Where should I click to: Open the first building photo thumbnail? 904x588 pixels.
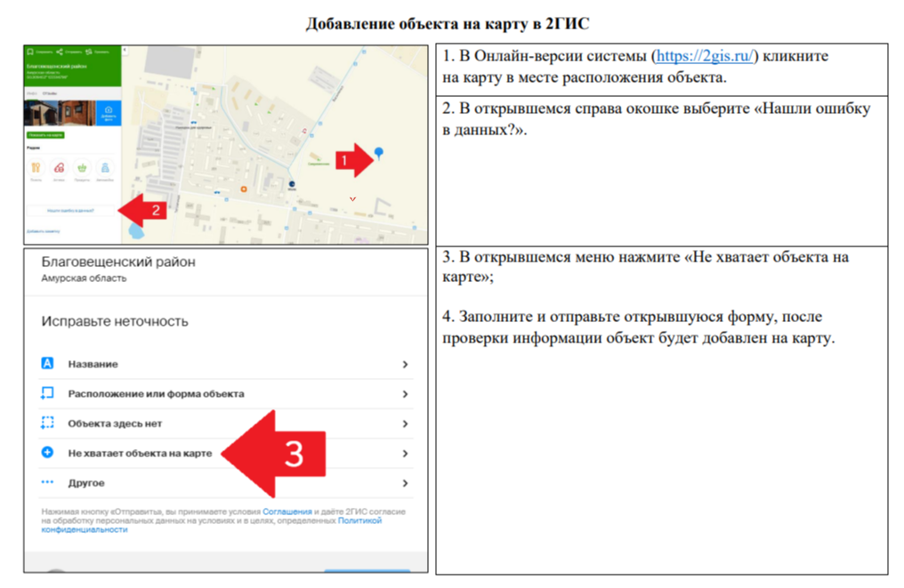coord(40,113)
